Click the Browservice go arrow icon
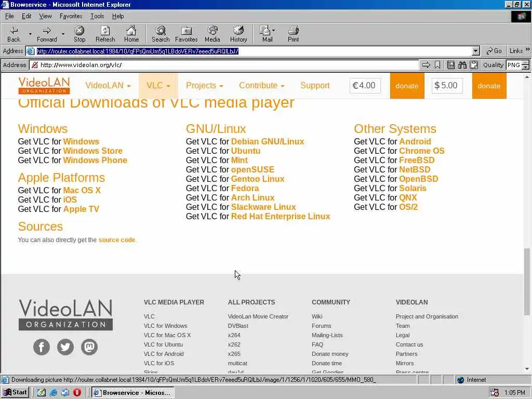532x399 pixels. coord(426,65)
